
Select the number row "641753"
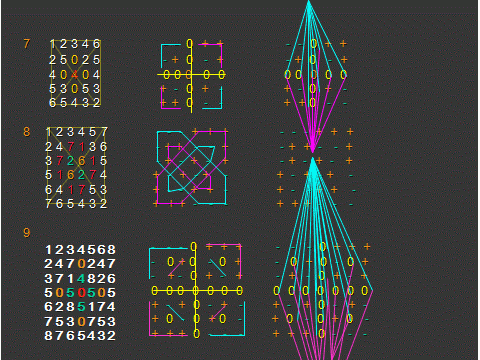pyautogui.click(x=76, y=190)
